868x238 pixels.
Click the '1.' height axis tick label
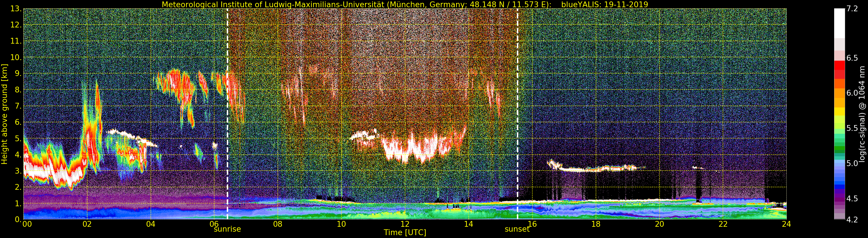pyautogui.click(x=18, y=203)
